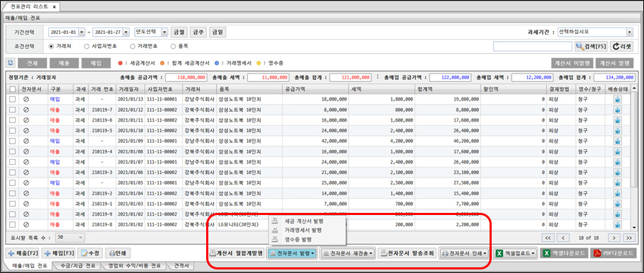Screen dimensions: 644x273
Task: Toggle the 전자문서 발행 dropdown button
Action: (x=292, y=253)
